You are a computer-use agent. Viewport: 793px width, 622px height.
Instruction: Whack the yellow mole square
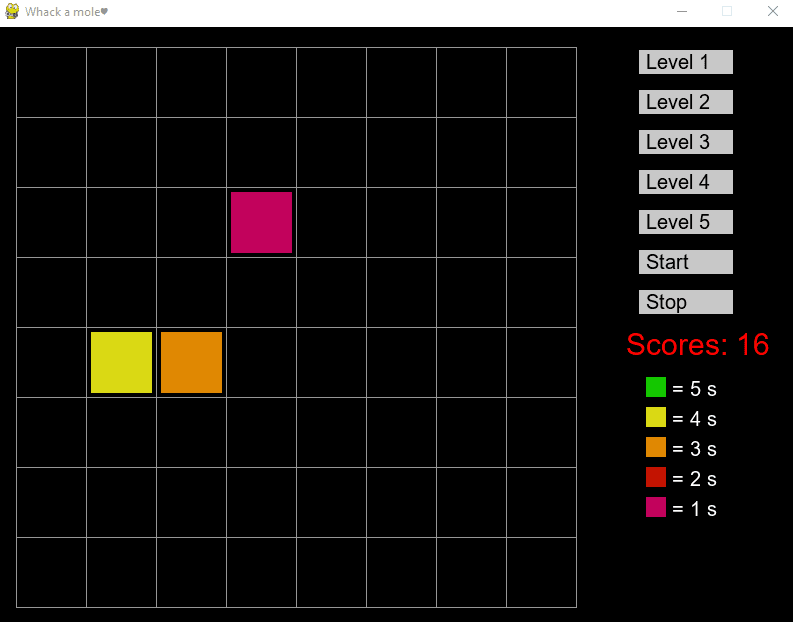[121, 362]
